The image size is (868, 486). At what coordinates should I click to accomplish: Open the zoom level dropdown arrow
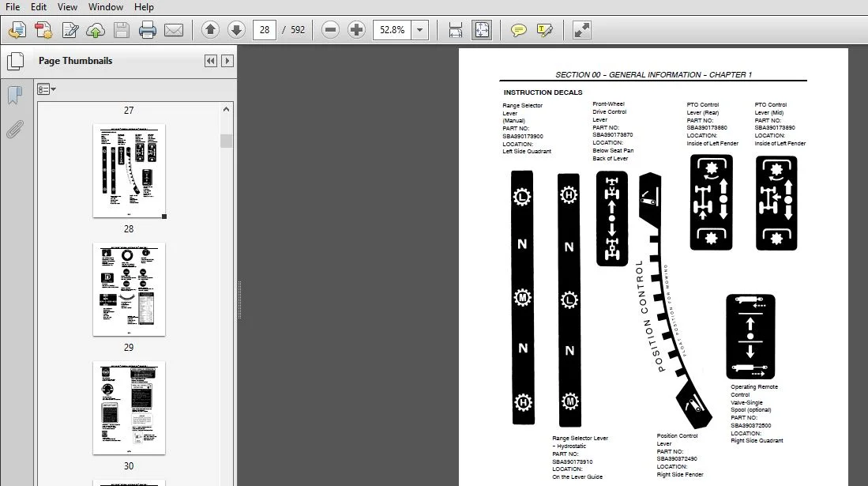[420, 30]
